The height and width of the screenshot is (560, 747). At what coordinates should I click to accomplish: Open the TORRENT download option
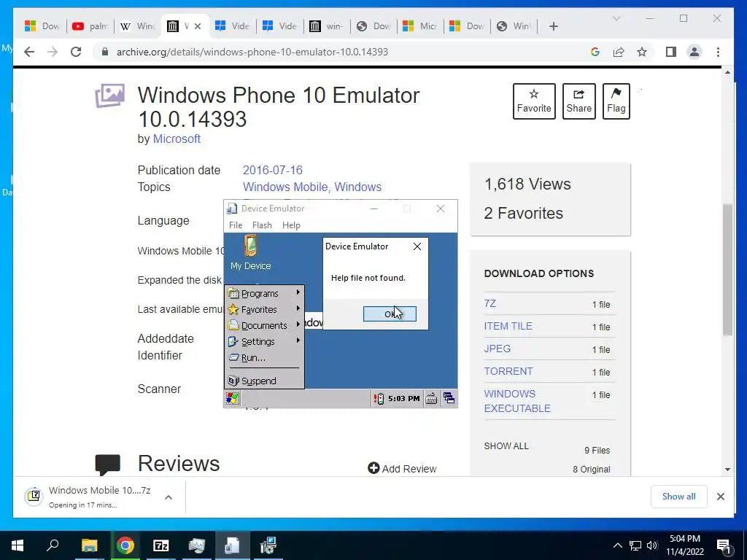(x=508, y=371)
